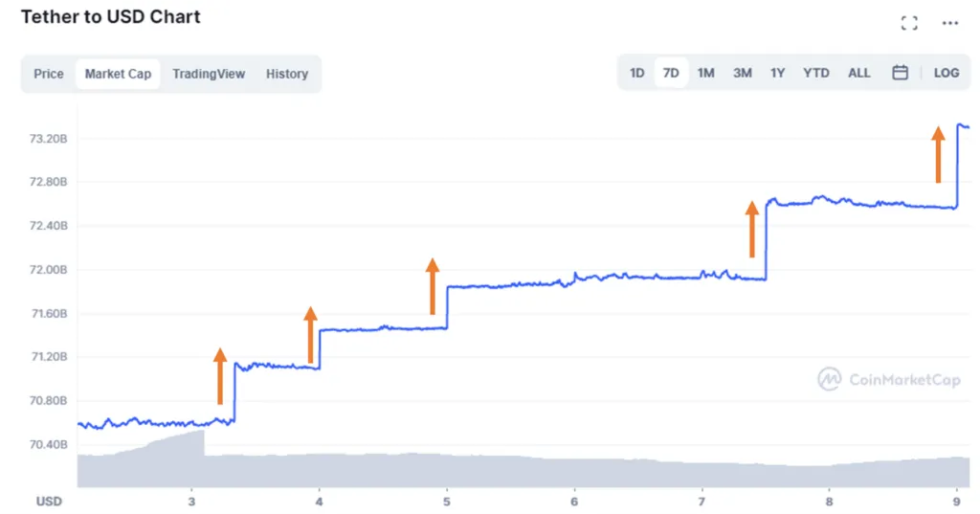Click the volume spike before day 3

(x=181, y=441)
